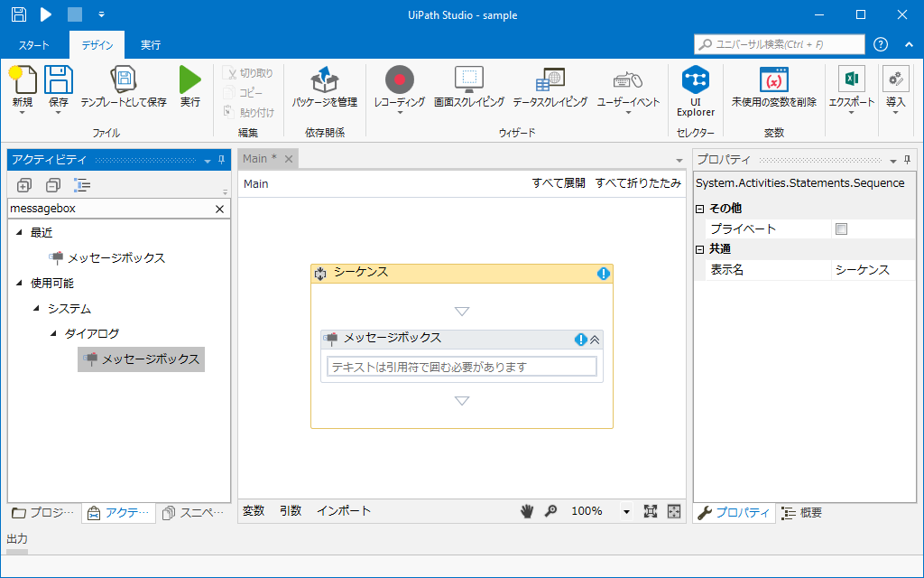Viewport: 924px width, 578px height.
Task: Open the 引数 panel
Action: [291, 511]
